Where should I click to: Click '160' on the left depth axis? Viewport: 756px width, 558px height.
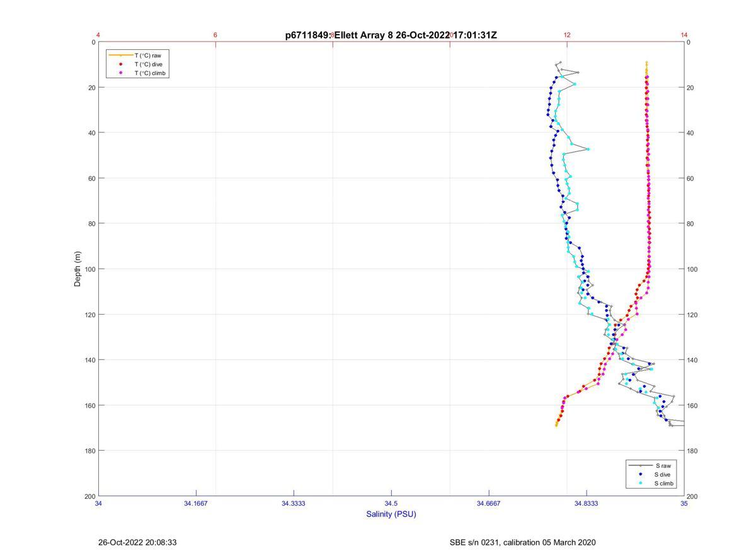point(90,405)
